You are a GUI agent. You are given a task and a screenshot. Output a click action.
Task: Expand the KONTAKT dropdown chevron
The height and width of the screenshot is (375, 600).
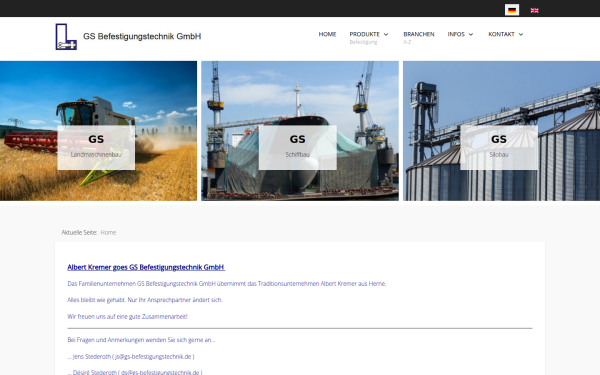coord(521,34)
